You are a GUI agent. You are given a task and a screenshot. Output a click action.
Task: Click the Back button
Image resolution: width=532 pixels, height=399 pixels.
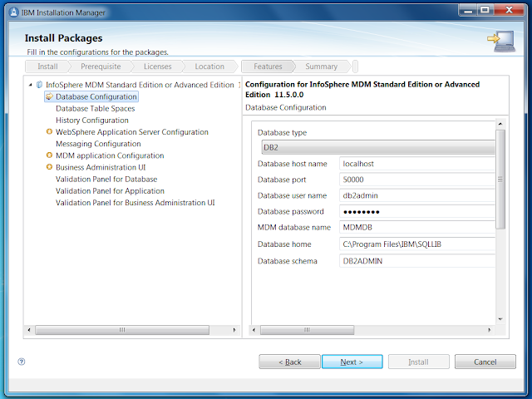(289, 362)
